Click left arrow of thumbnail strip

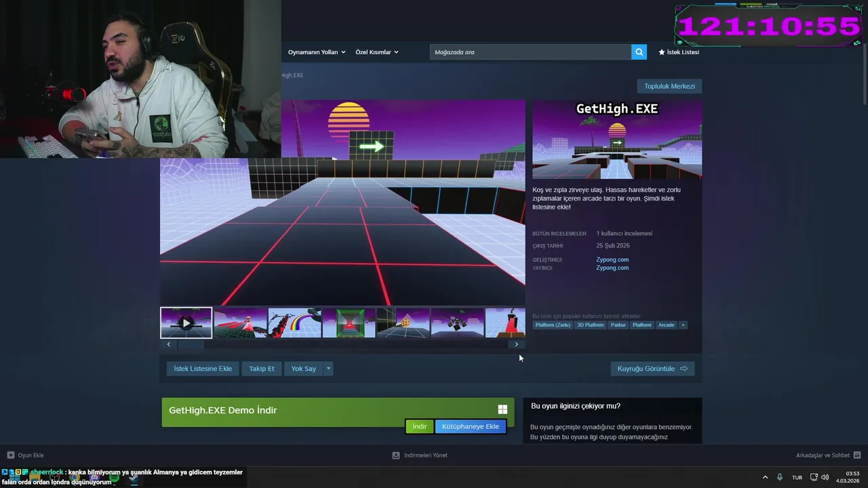coord(169,344)
